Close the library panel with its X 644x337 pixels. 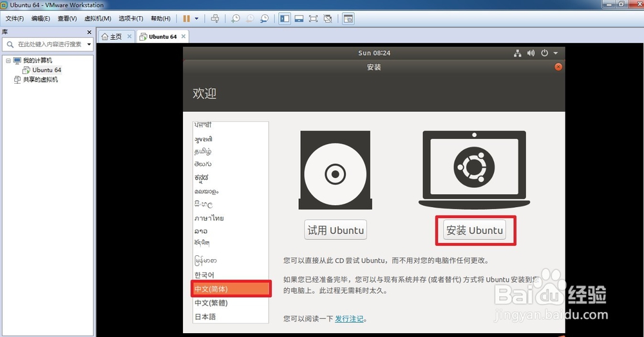(89, 32)
